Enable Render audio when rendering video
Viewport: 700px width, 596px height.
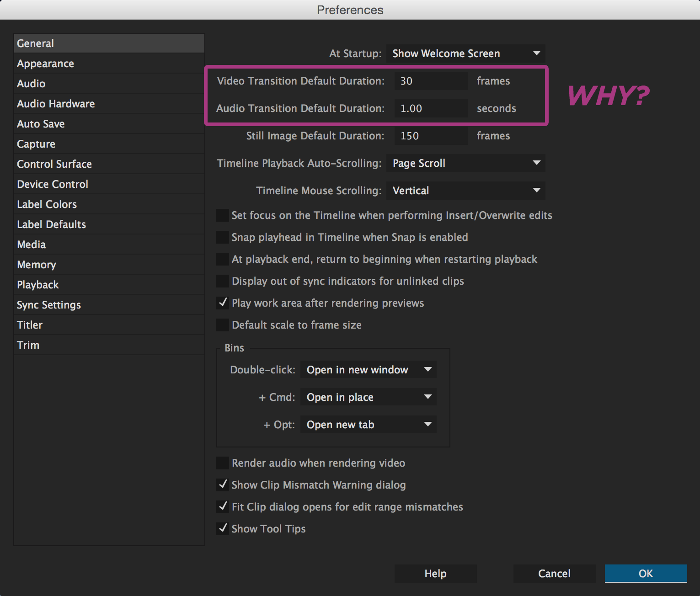point(223,463)
